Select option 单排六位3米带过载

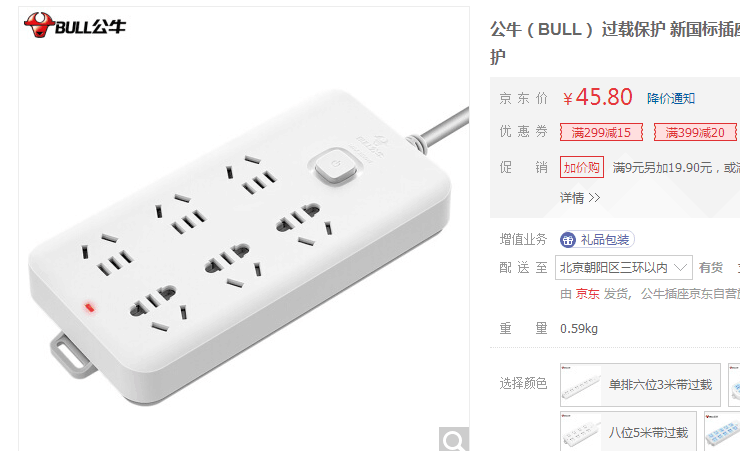click(640, 384)
